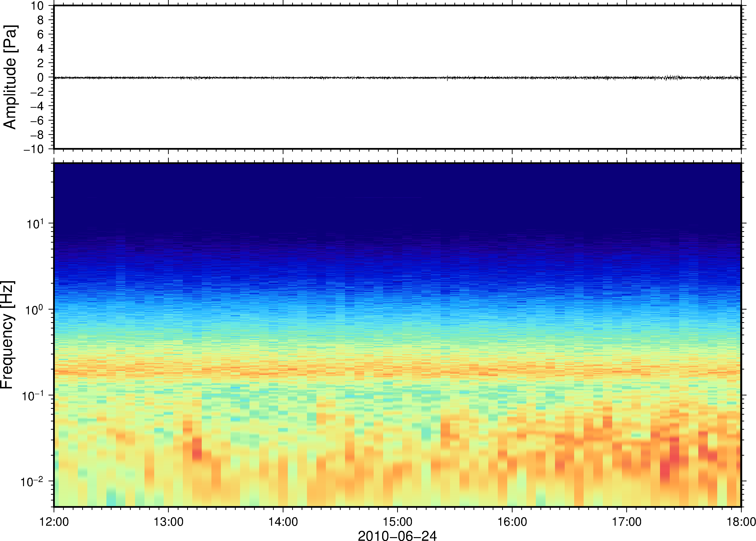Click amplitude tick label '-10'
The image size is (756, 541).
(34, 149)
